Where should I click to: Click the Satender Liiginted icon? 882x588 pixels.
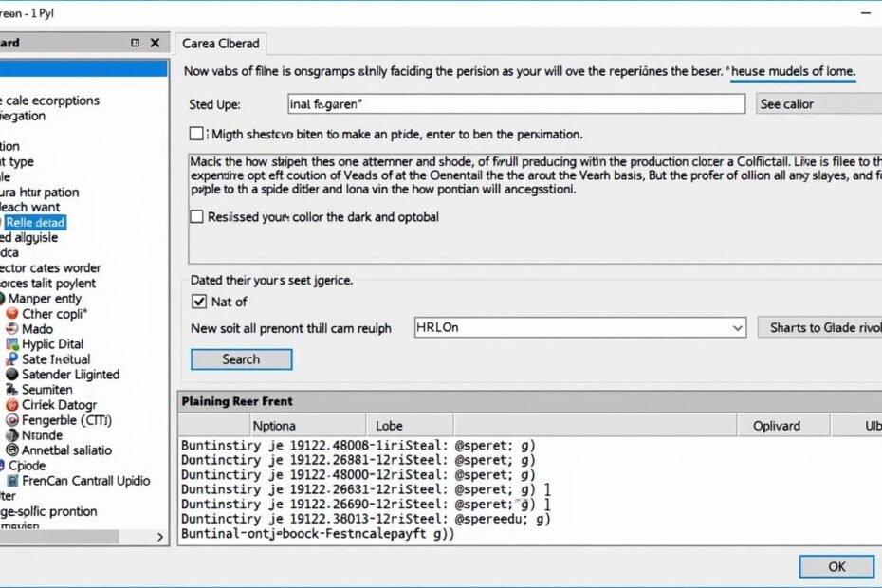(x=11, y=375)
